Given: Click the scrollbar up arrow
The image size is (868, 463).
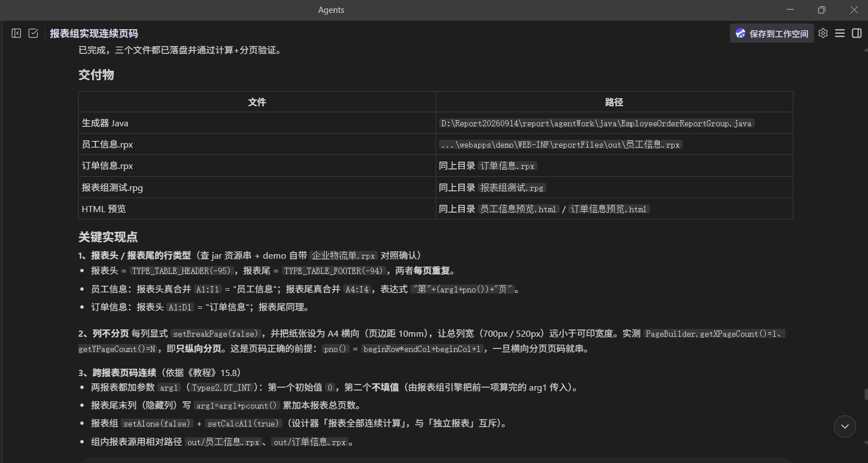Looking at the screenshot, I should (x=866, y=49).
